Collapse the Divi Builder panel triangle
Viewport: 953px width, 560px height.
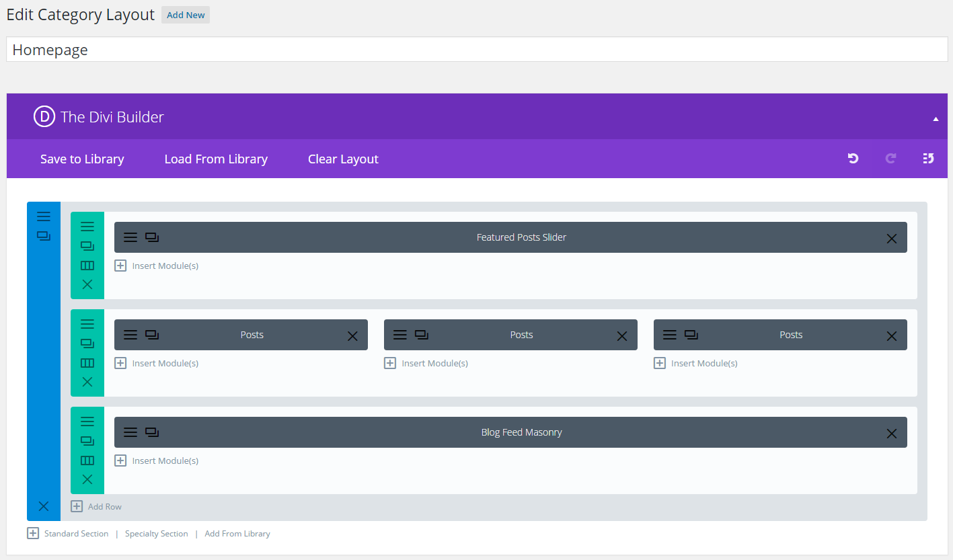936,119
